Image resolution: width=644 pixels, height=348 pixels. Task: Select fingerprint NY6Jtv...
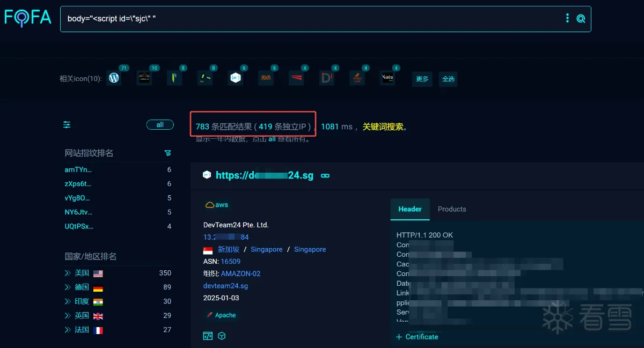(78, 212)
